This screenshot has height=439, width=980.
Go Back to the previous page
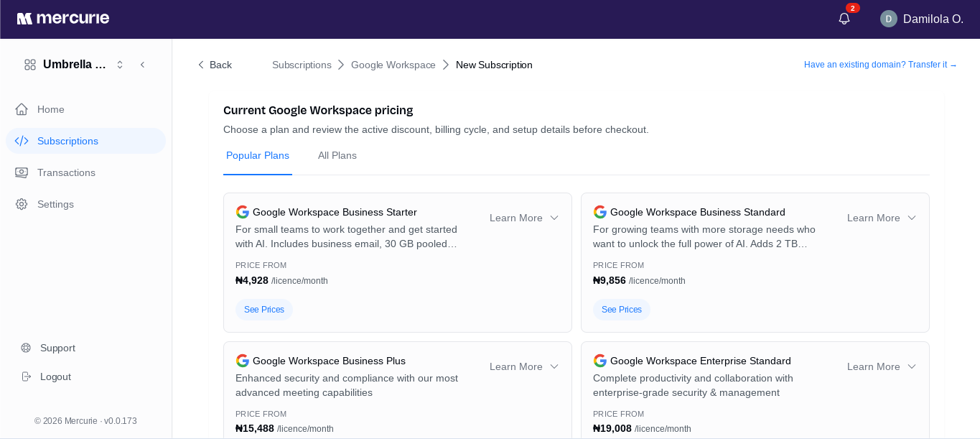[x=215, y=65]
